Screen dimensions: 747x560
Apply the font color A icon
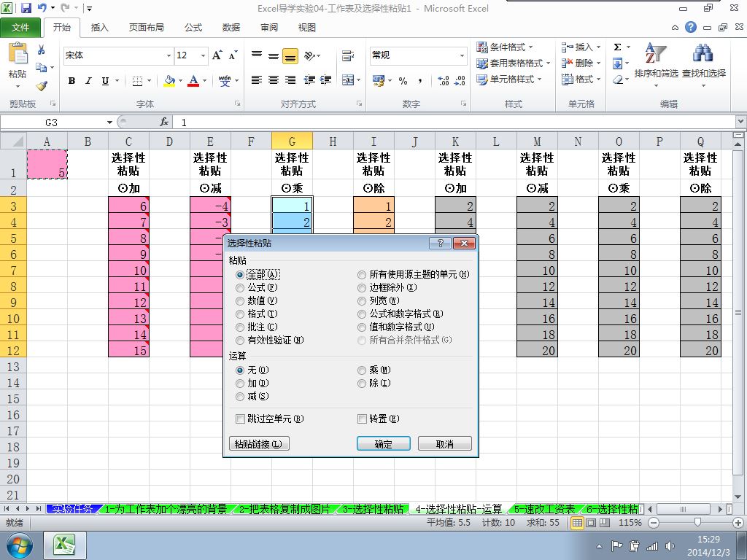193,80
